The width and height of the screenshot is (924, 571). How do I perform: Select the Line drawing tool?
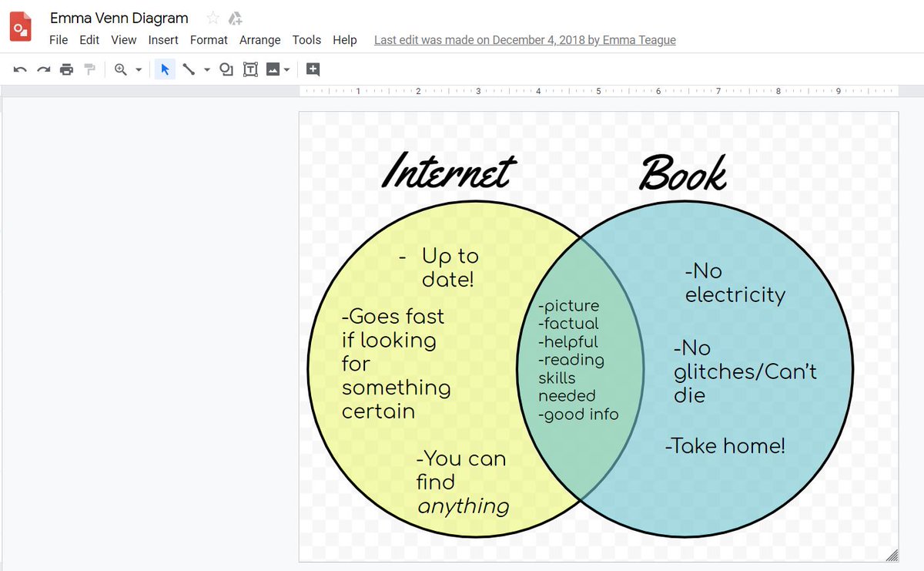pyautogui.click(x=188, y=69)
